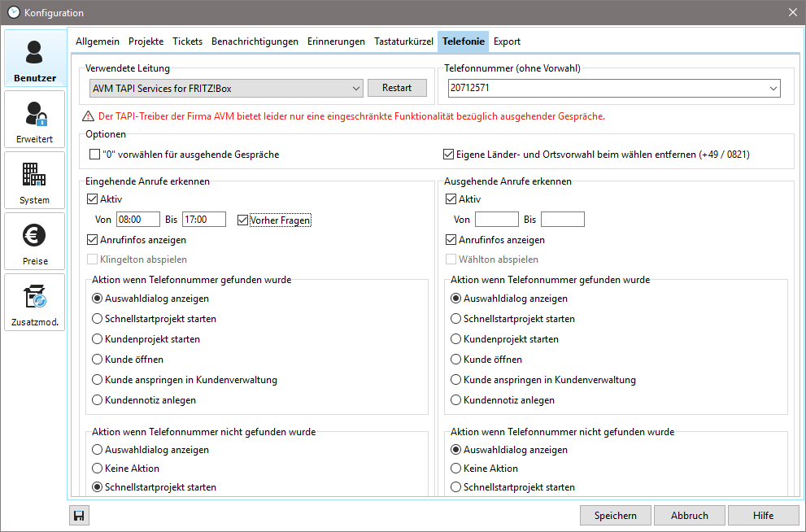Uncheck Anrufinfos anzeigen for incoming calls
This screenshot has height=532, width=806.
tap(93, 240)
